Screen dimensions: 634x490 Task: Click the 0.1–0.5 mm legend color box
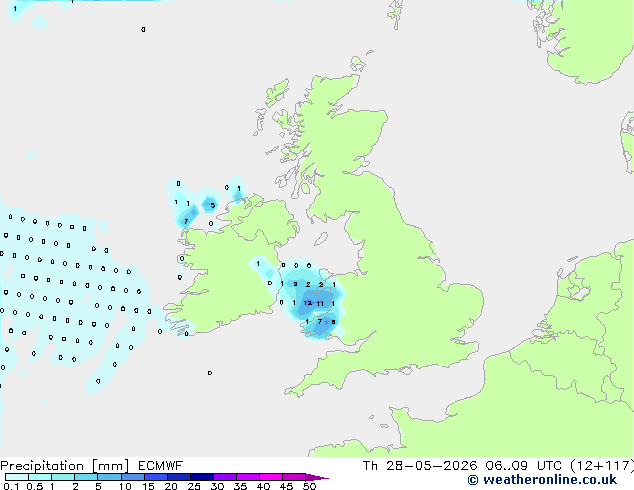coord(17,477)
